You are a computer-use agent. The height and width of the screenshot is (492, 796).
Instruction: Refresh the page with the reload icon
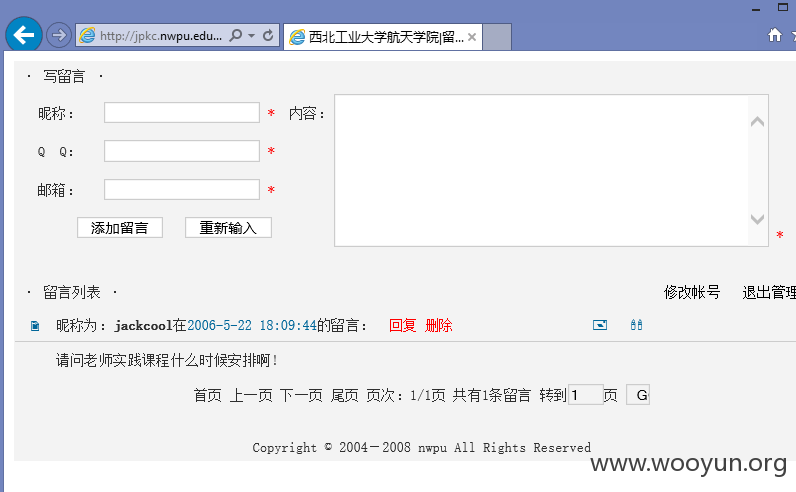coord(268,35)
